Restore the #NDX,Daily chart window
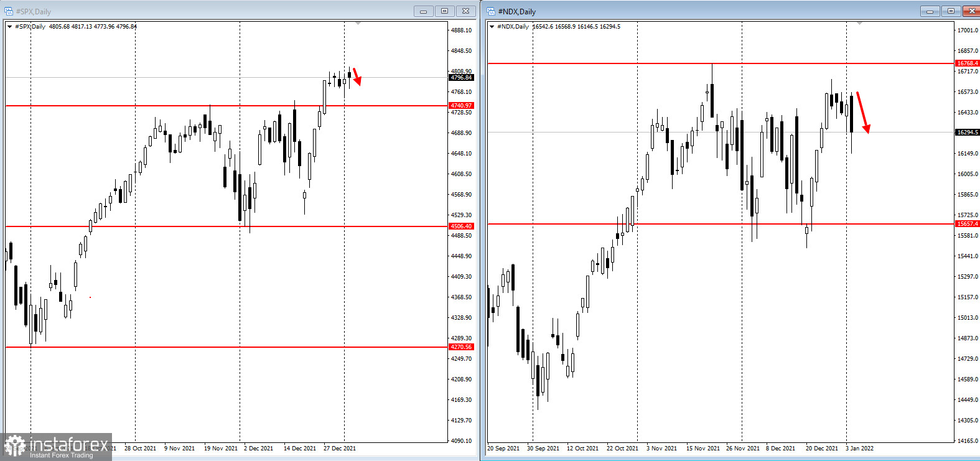Image resolution: width=980 pixels, height=461 pixels. tap(951, 11)
